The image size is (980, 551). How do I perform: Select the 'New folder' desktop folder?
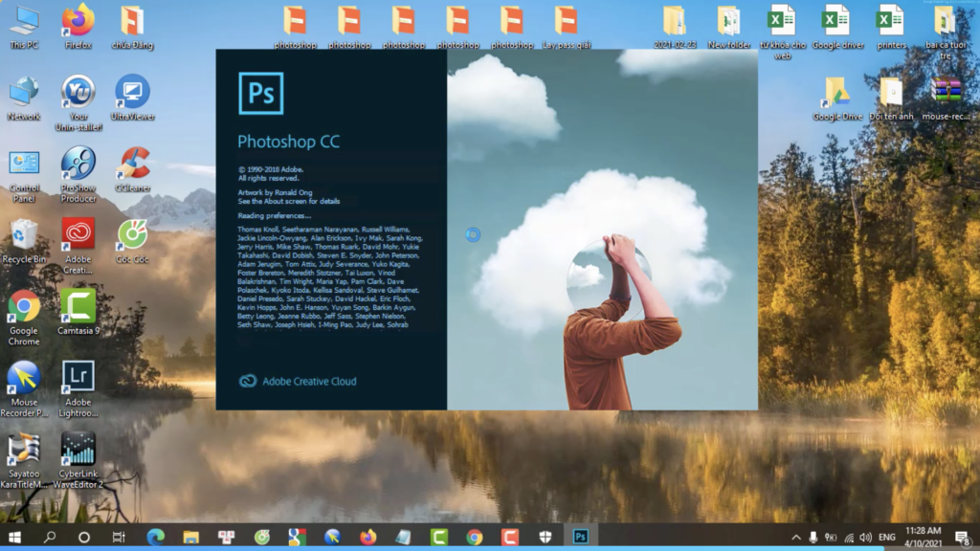(x=728, y=28)
